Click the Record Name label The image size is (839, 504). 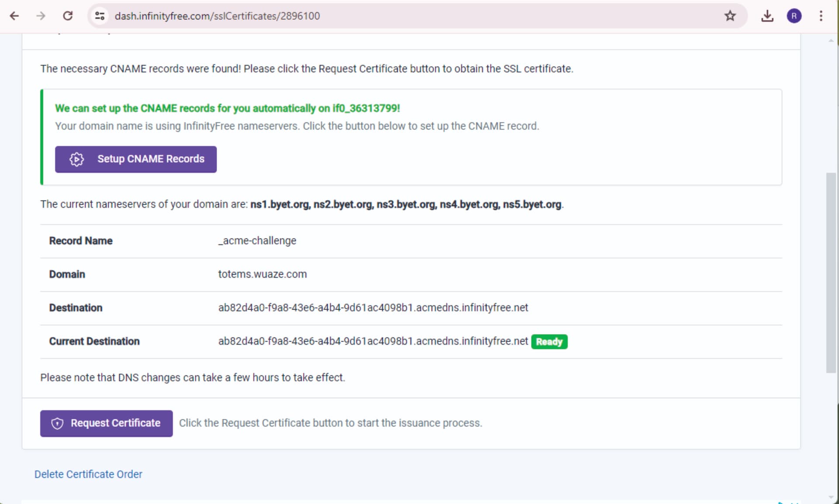81,241
